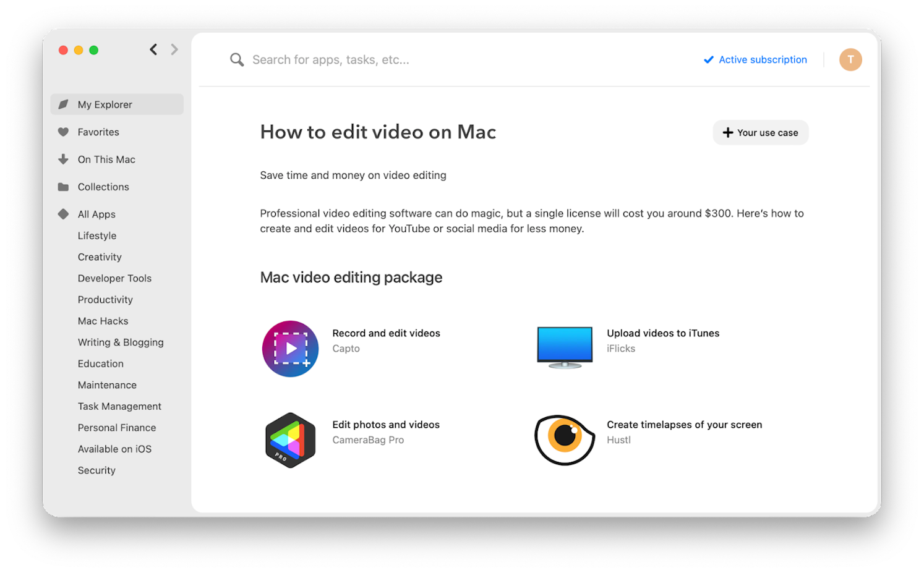
Task: Go forward with the right arrow
Action: (174, 49)
